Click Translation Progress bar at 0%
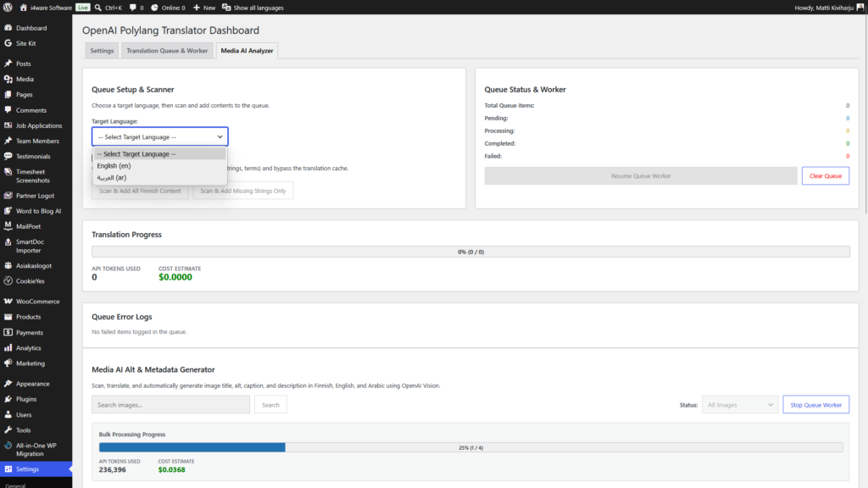The height and width of the screenshot is (488, 868). [470, 252]
